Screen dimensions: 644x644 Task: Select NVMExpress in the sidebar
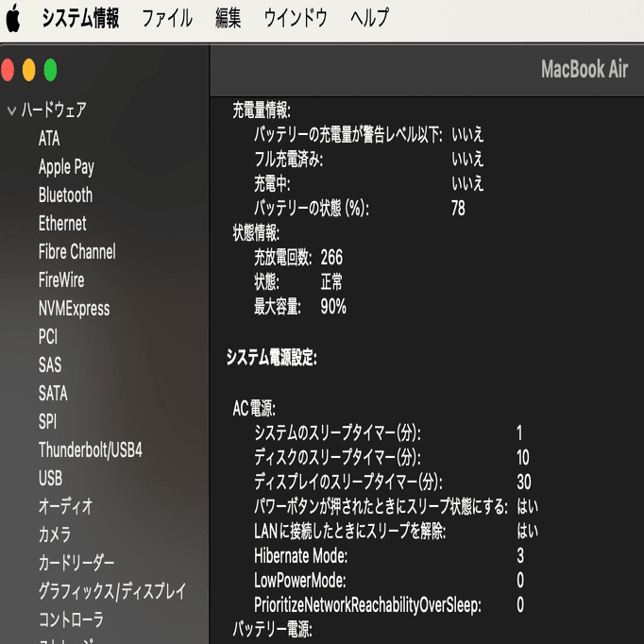point(75,309)
